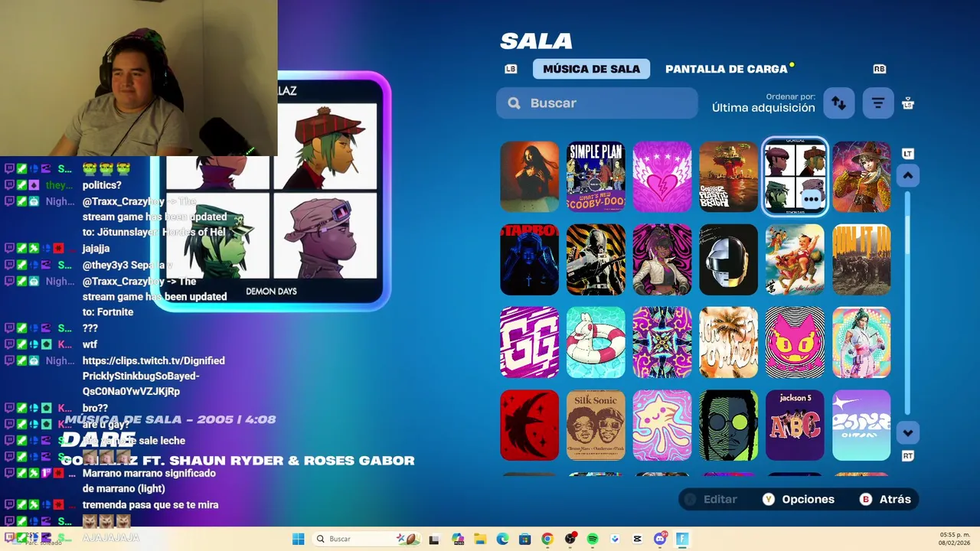
Task: Click the LB previous-tab indicator
Action: click(511, 69)
